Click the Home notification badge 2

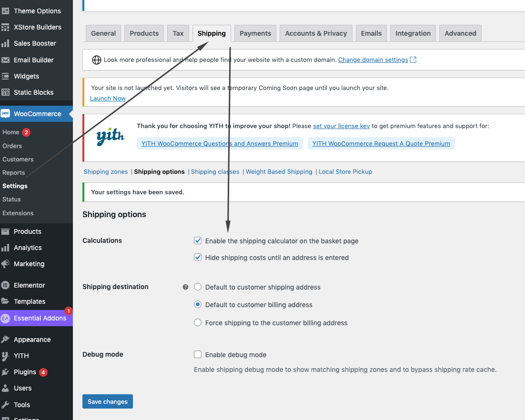[x=26, y=132]
